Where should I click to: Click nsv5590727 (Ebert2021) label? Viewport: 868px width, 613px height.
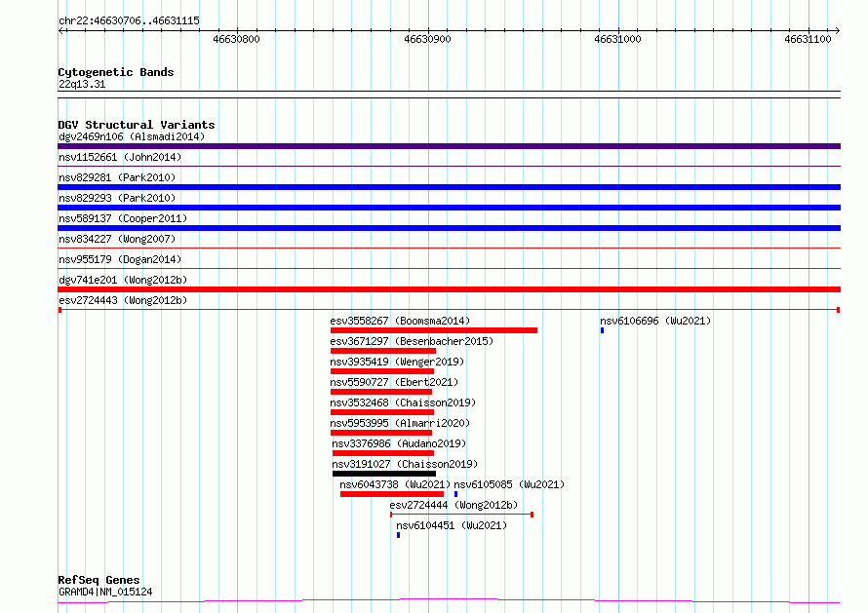pos(394,382)
